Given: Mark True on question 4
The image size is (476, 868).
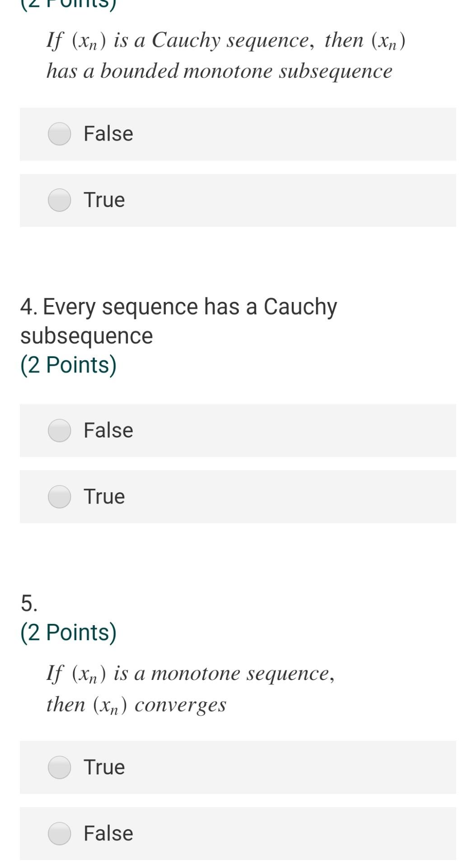Looking at the screenshot, I should click(59, 496).
